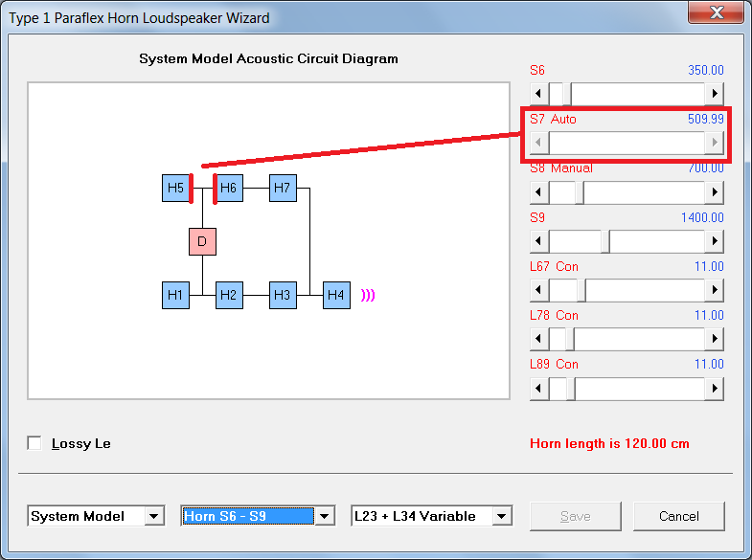The width and height of the screenshot is (752, 560).
Task: Click the Horn length is 120.00 cm text
Action: [609, 443]
